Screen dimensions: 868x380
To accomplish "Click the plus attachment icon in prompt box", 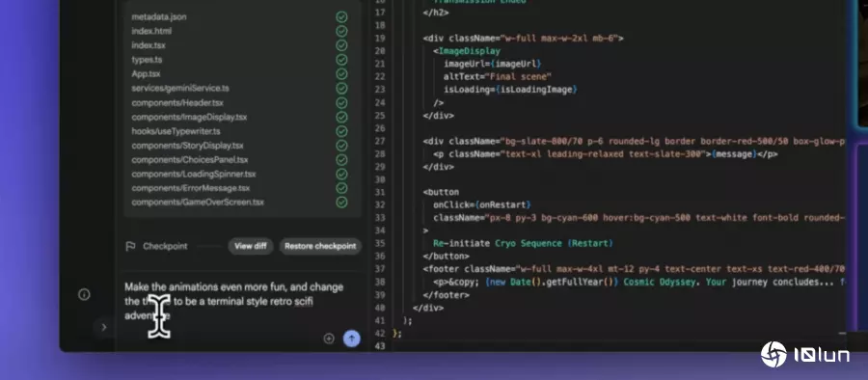I will pyautogui.click(x=329, y=339).
